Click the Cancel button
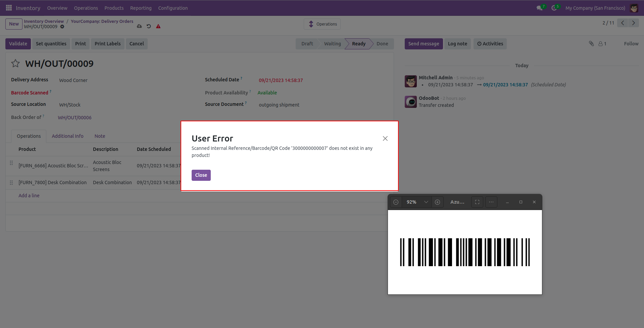Viewport: 644px width, 328px height. [137, 44]
